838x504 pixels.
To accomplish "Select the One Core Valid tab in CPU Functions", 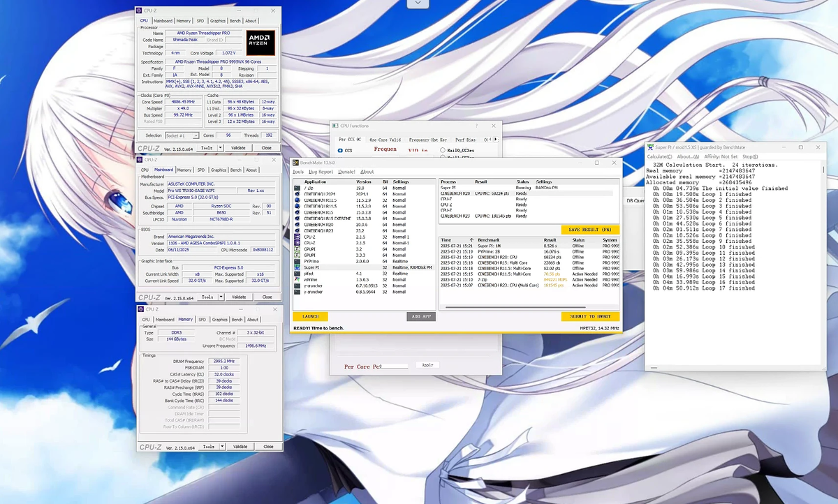I will coord(385,140).
